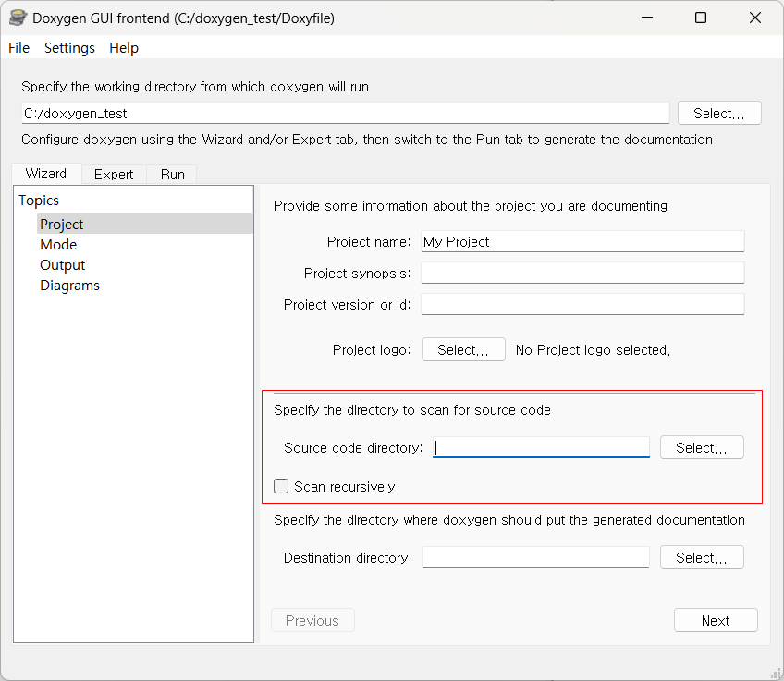Open the Settings menu
The height and width of the screenshot is (681, 784).
(x=69, y=48)
